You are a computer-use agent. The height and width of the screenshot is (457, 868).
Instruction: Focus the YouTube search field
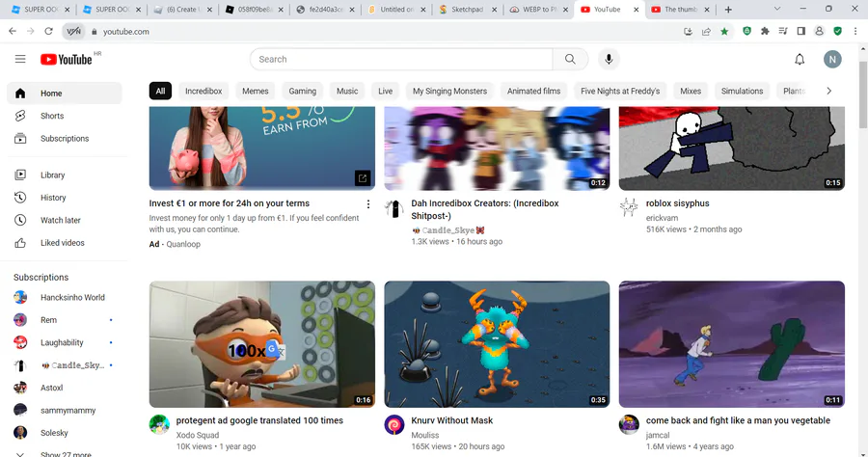tap(401, 59)
